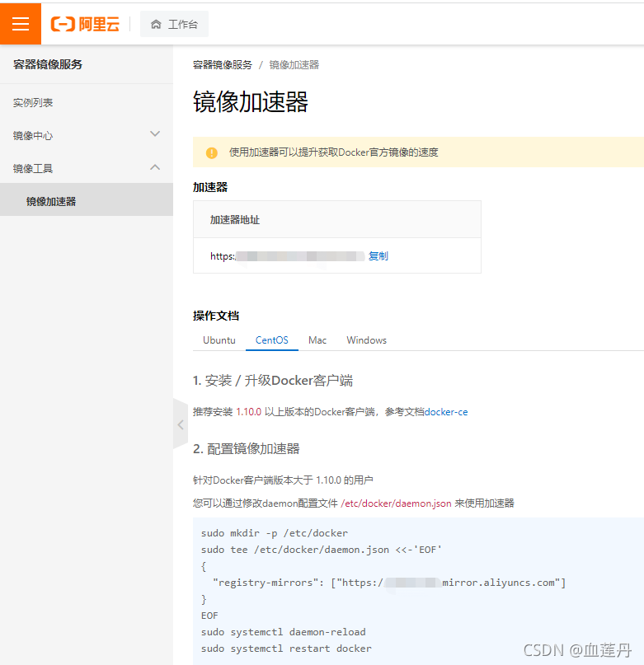Click the 镜像加速器 page title
Screen dimensions: 644x665
pos(251,102)
